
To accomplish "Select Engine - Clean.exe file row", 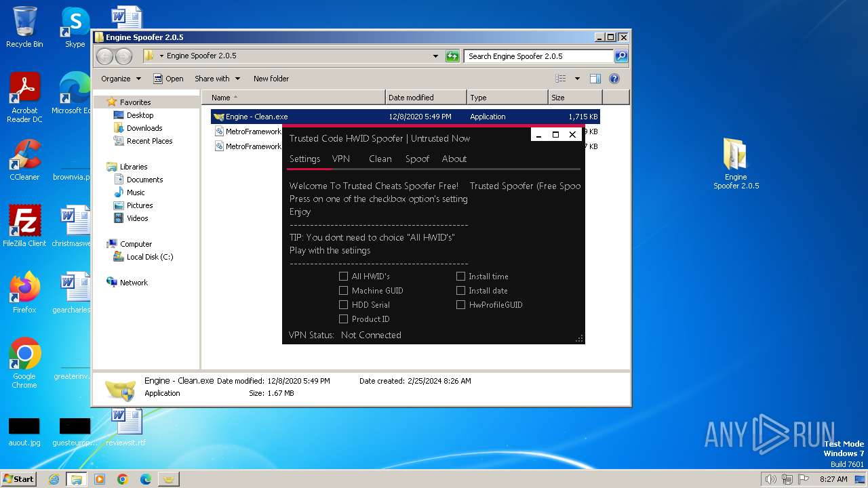I will 405,117.
